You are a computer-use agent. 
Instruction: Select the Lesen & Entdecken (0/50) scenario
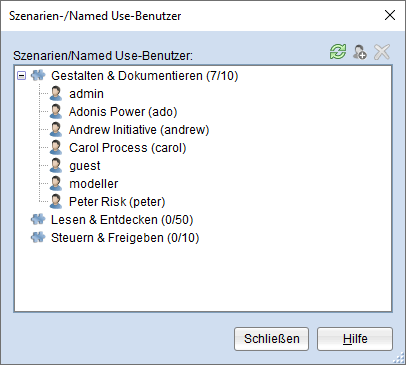[x=122, y=220]
